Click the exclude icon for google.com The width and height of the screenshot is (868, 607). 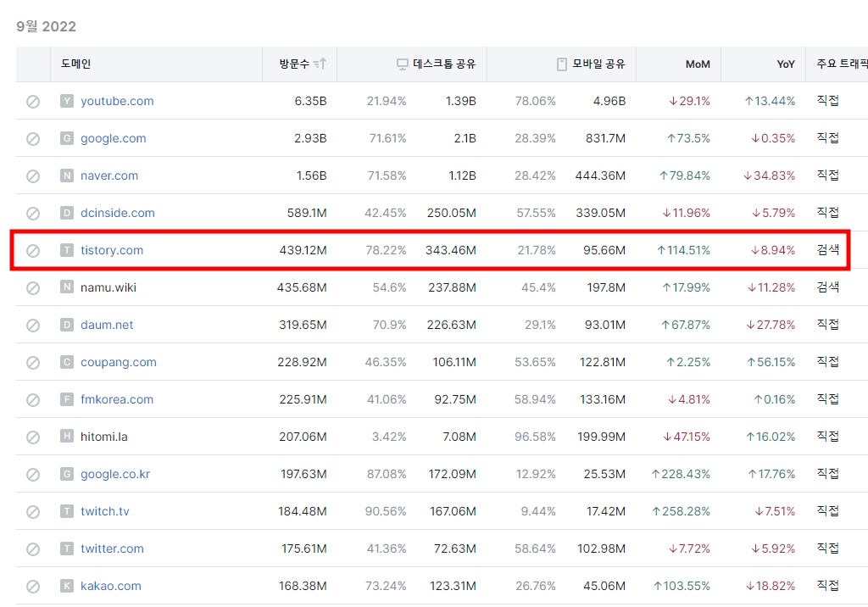[x=33, y=138]
